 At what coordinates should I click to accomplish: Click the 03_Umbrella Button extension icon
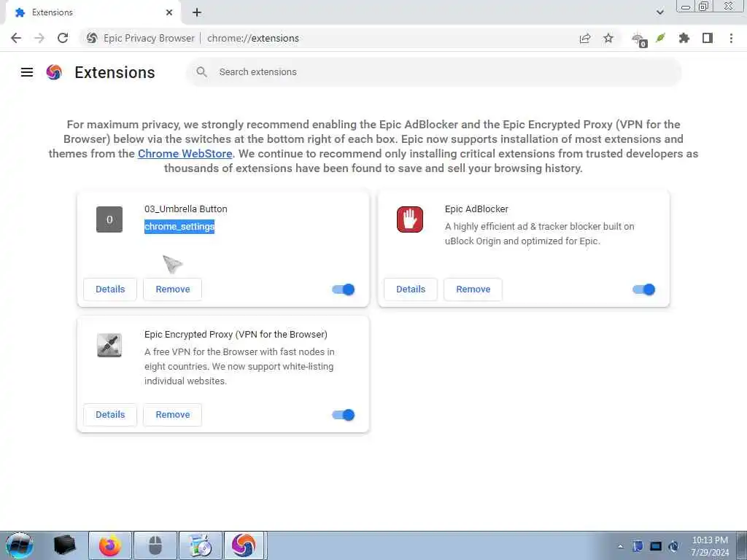pos(109,219)
